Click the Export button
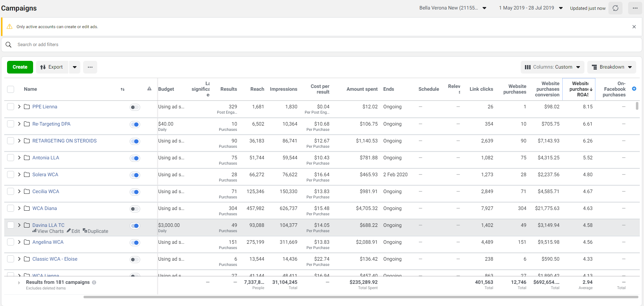The width and height of the screenshot is (644, 306). coord(52,67)
